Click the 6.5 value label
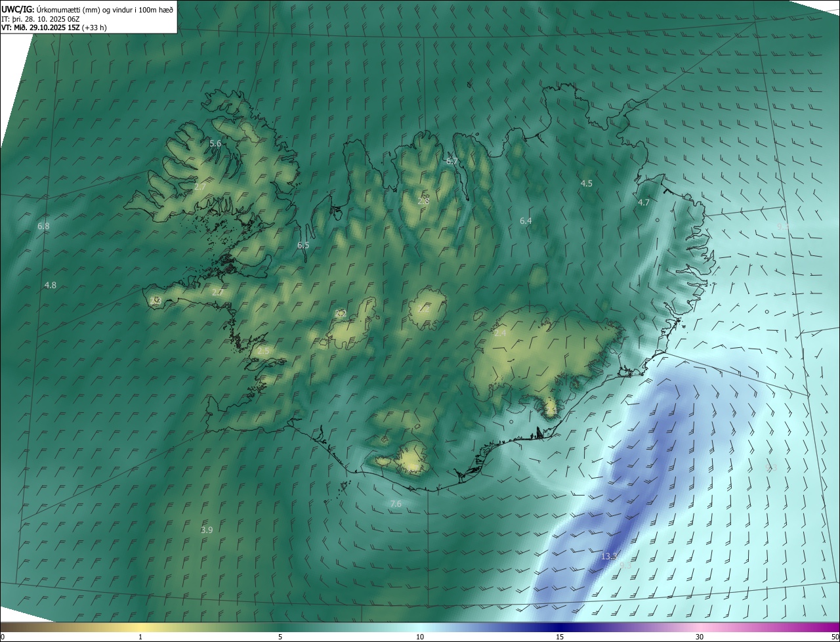840x642 pixels. point(303,245)
